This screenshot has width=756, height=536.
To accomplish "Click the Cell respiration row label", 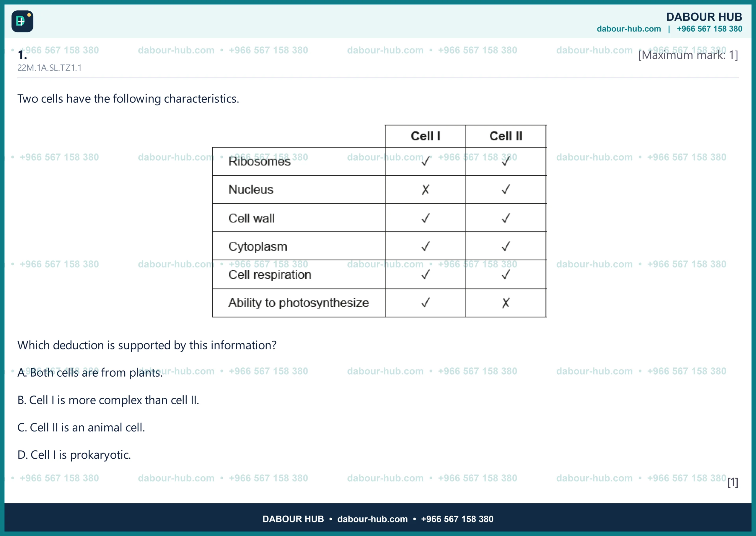I will [270, 274].
